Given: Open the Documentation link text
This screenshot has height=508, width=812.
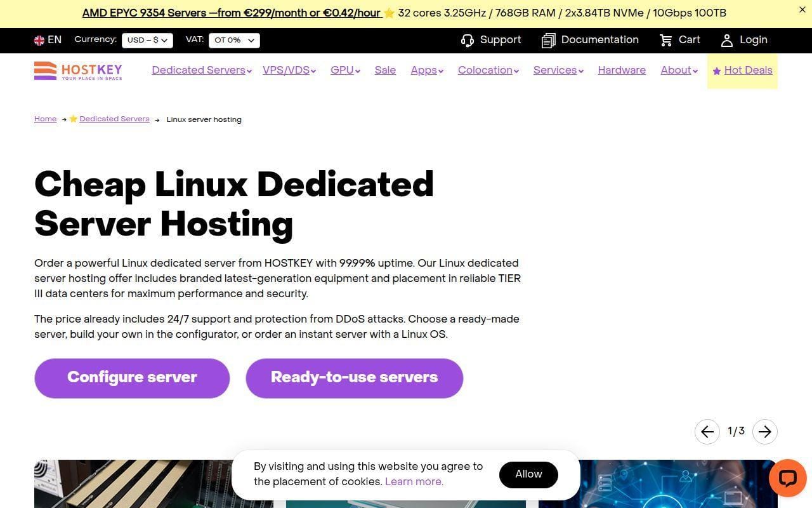Looking at the screenshot, I should tap(600, 40).
